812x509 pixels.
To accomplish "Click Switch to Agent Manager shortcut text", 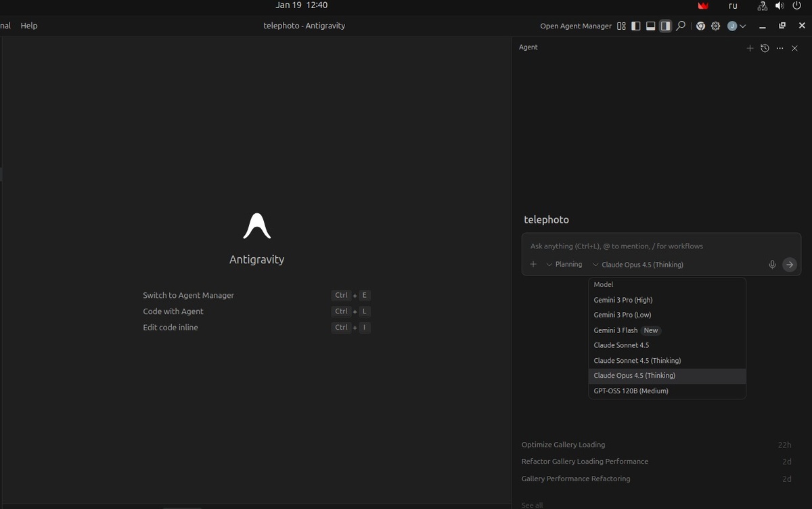I will pos(188,295).
